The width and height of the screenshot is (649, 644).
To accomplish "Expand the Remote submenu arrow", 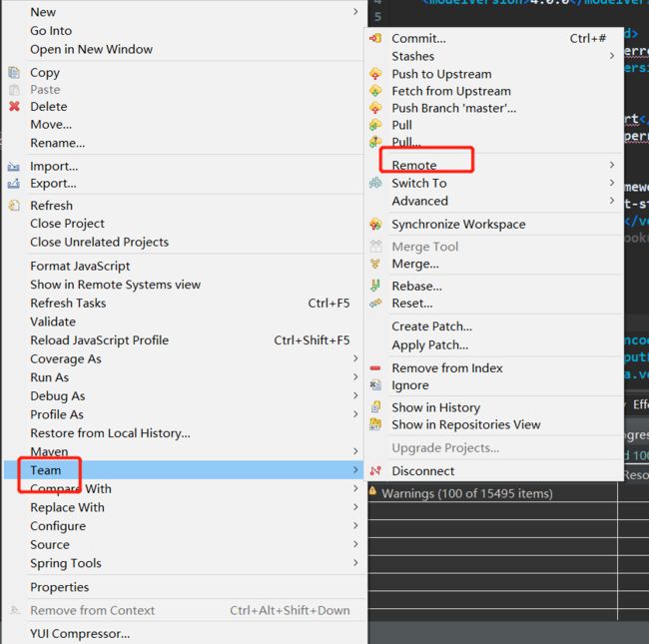I will [x=612, y=165].
